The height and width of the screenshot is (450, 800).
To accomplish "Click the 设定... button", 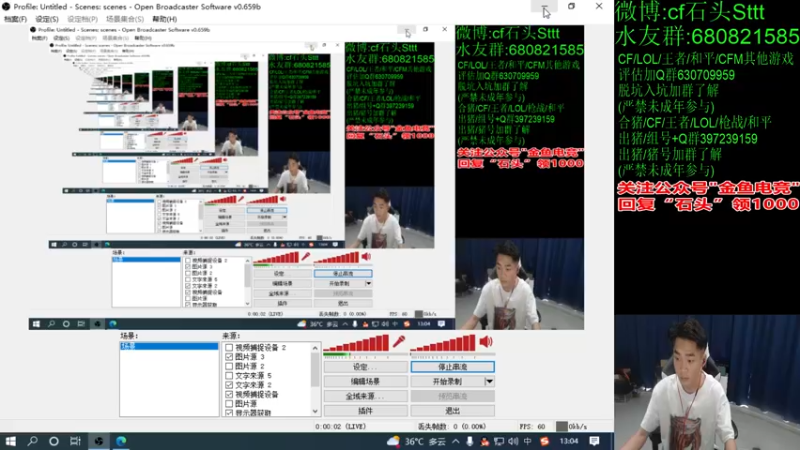I will pyautogui.click(x=365, y=367).
